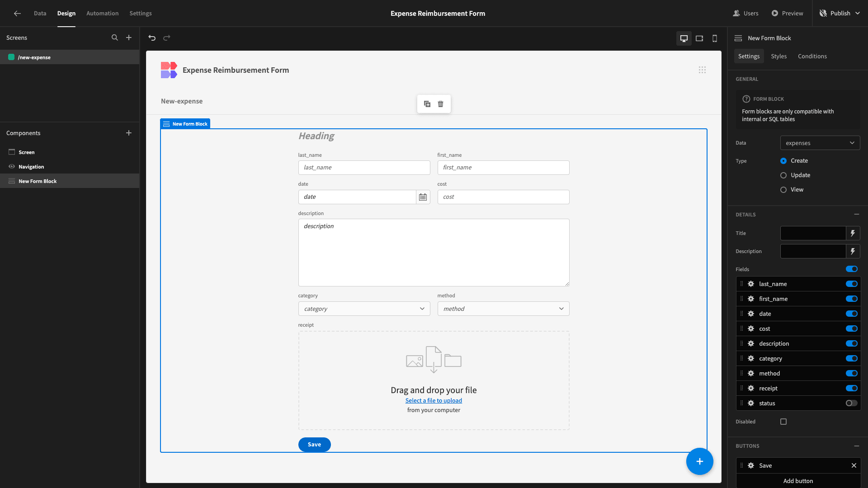
Task: Collapse the Details section
Action: click(857, 214)
